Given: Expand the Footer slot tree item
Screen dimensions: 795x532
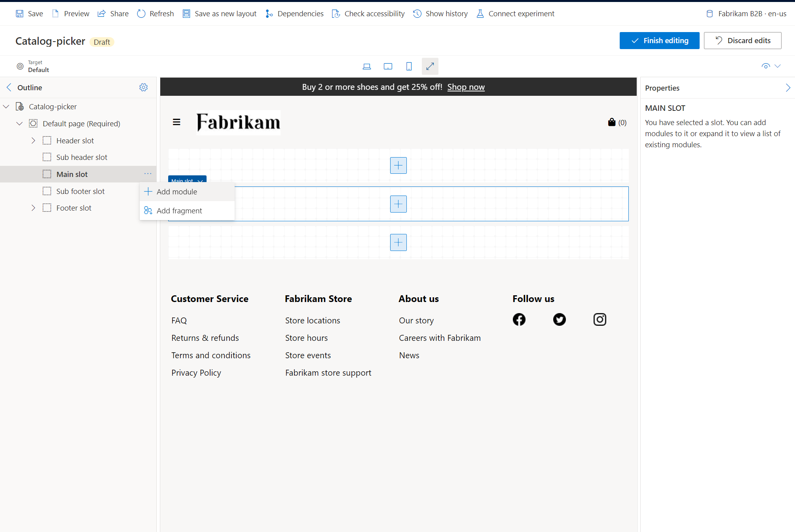Looking at the screenshot, I should (x=32, y=207).
